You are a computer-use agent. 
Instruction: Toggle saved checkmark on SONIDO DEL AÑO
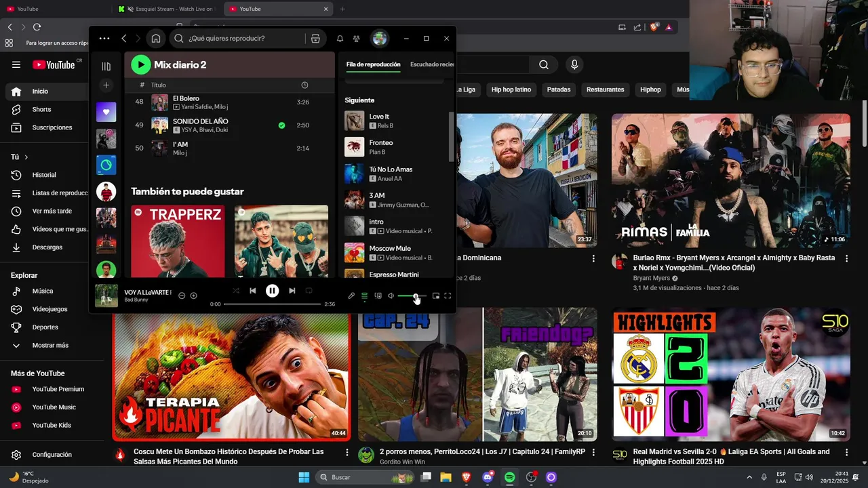[281, 125]
